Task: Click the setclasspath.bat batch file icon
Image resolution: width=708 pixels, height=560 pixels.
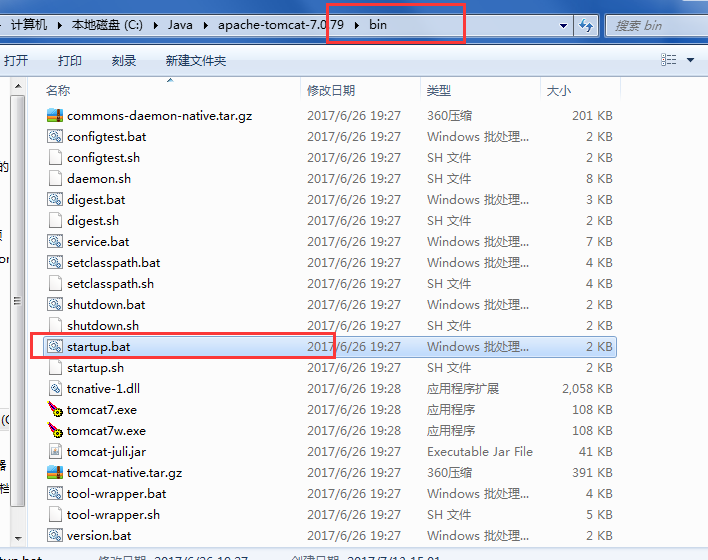Action: [55, 262]
